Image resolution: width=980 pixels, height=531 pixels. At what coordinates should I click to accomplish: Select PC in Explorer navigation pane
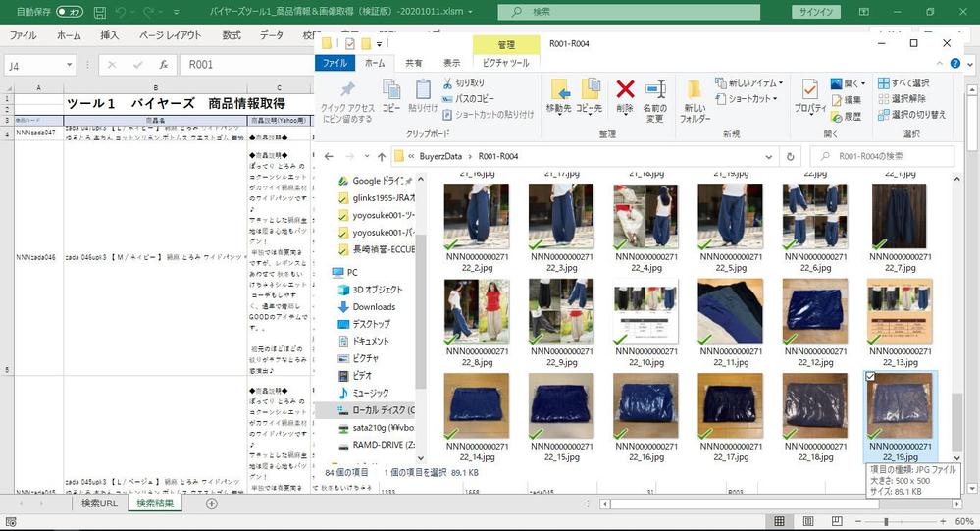click(352, 272)
